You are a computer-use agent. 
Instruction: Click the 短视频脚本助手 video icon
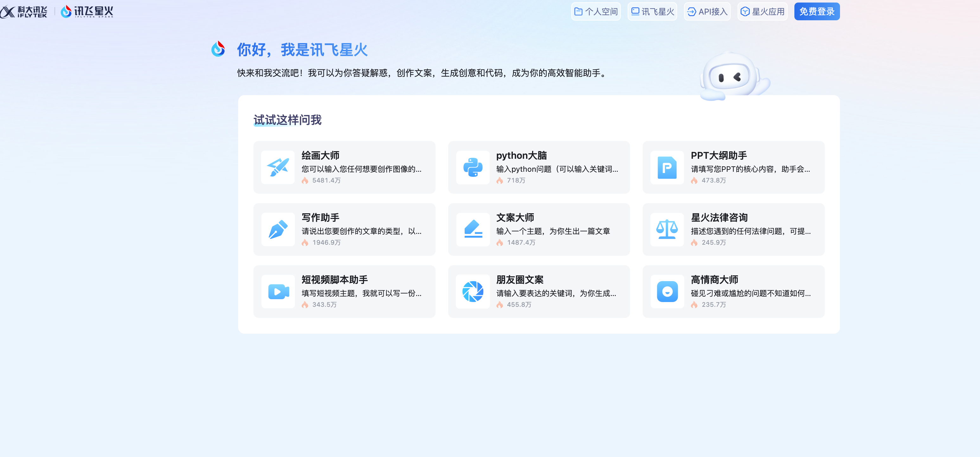click(x=278, y=292)
